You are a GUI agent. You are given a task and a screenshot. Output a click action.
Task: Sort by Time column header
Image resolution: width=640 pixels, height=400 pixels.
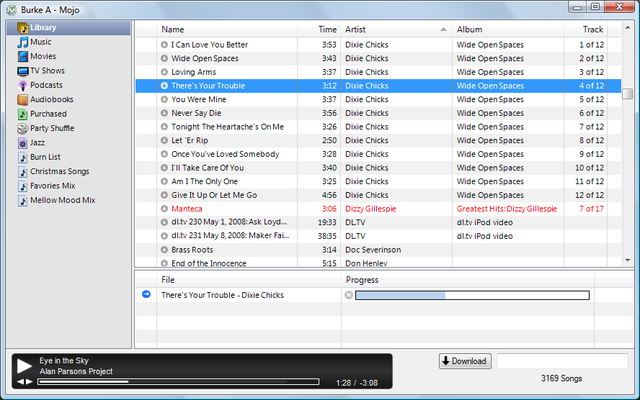(319, 29)
